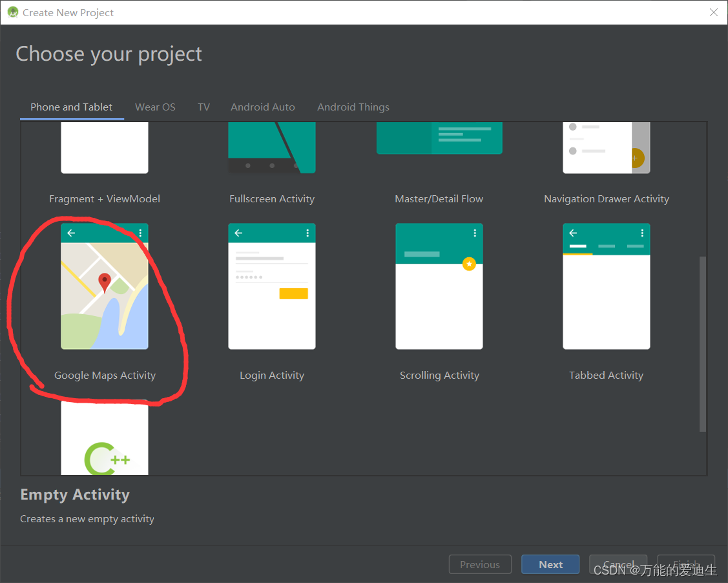The height and width of the screenshot is (583, 728).
Task: Click the Previous button
Action: click(x=480, y=564)
